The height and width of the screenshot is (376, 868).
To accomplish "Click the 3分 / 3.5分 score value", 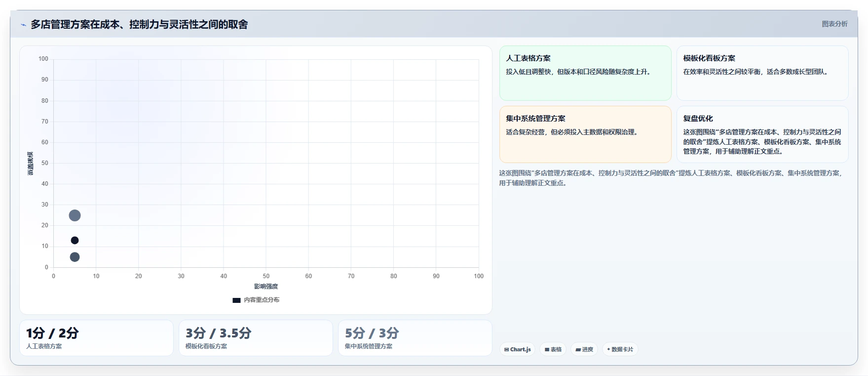I will 218,333.
